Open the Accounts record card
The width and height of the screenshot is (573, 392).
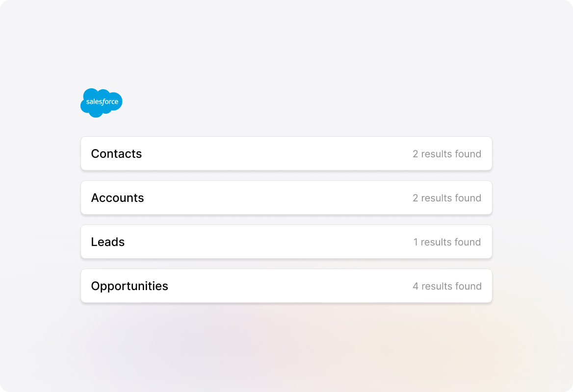[286, 197]
